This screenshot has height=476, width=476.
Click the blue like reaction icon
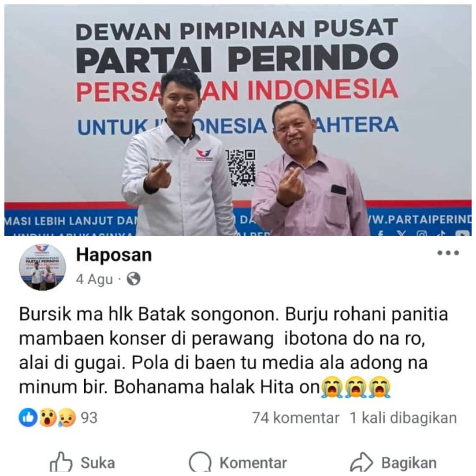click(28, 418)
